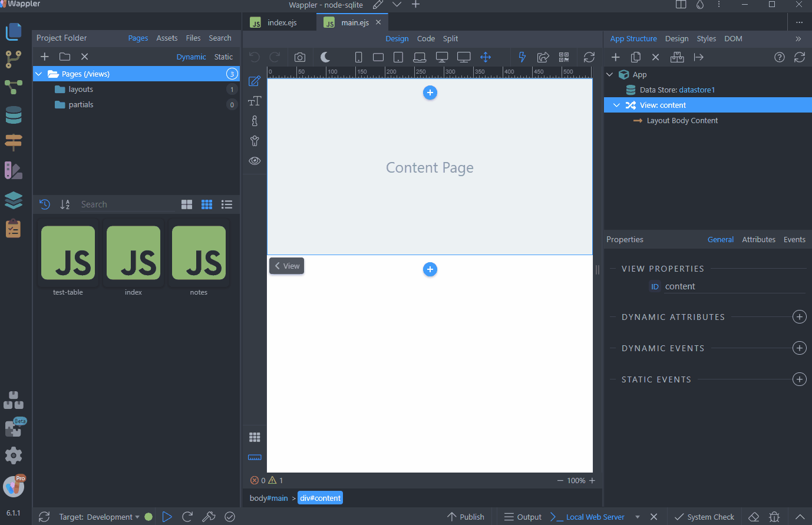812x525 pixels.
Task: Open the Server Connect workflows icon
Action: [x=14, y=87]
